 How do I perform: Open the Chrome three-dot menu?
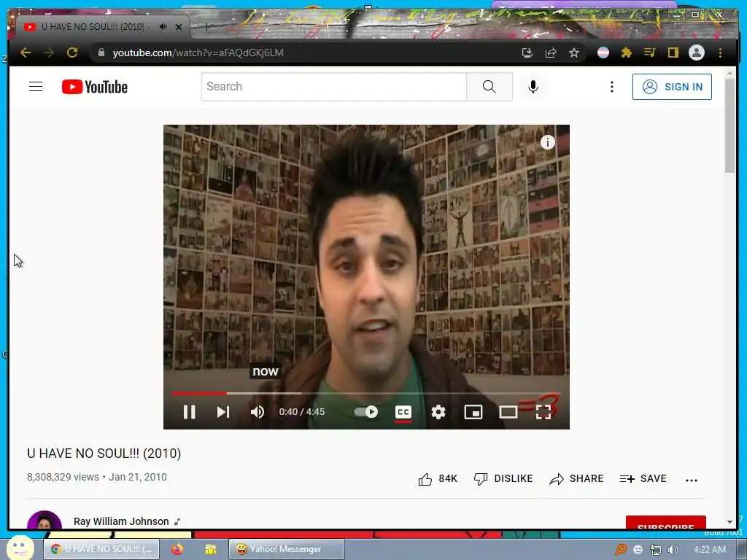tap(720, 52)
